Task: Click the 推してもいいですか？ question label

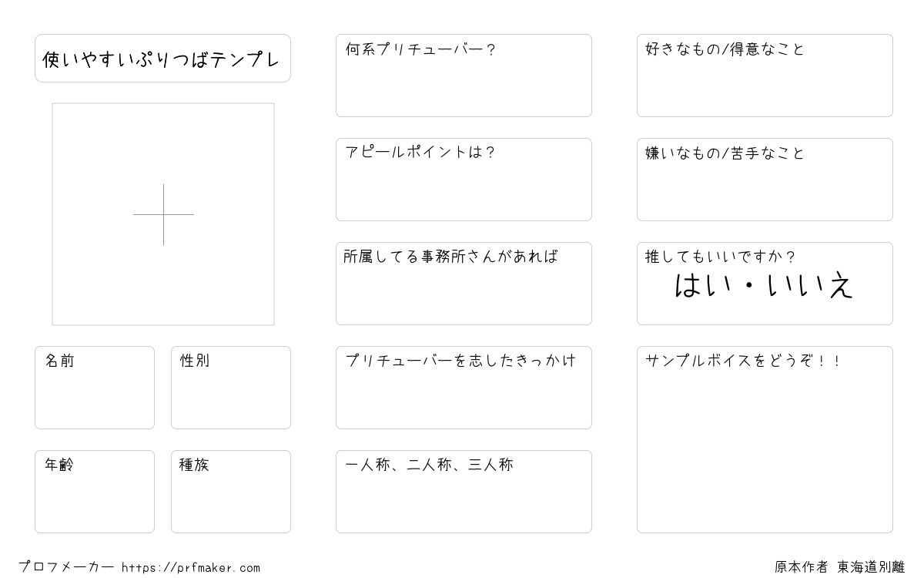Action: click(x=720, y=257)
